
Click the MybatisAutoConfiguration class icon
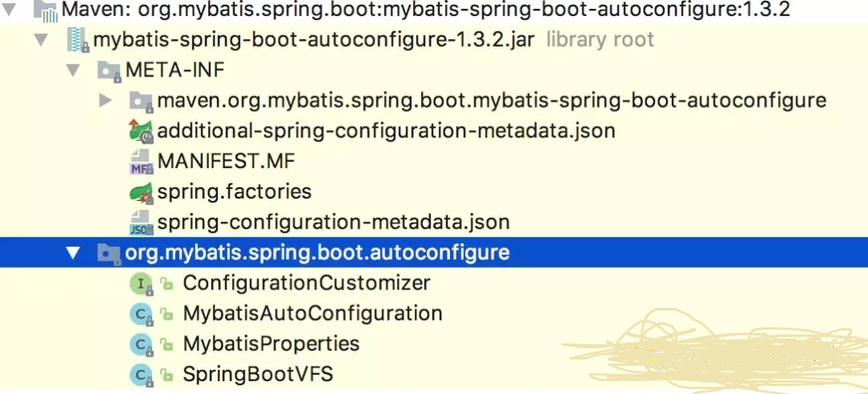click(x=141, y=314)
